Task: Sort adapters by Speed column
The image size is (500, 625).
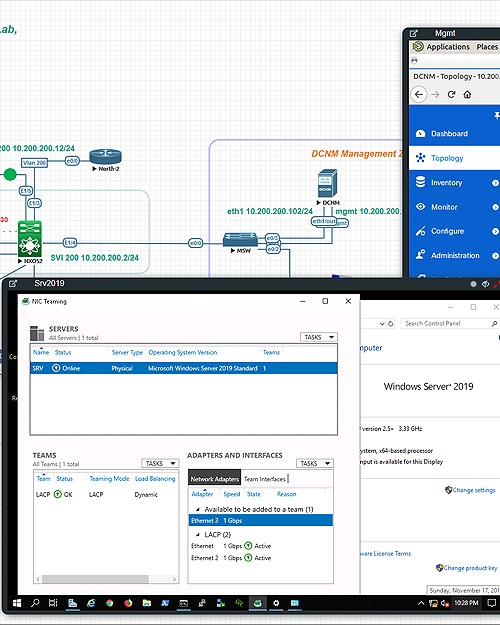Action: click(232, 494)
